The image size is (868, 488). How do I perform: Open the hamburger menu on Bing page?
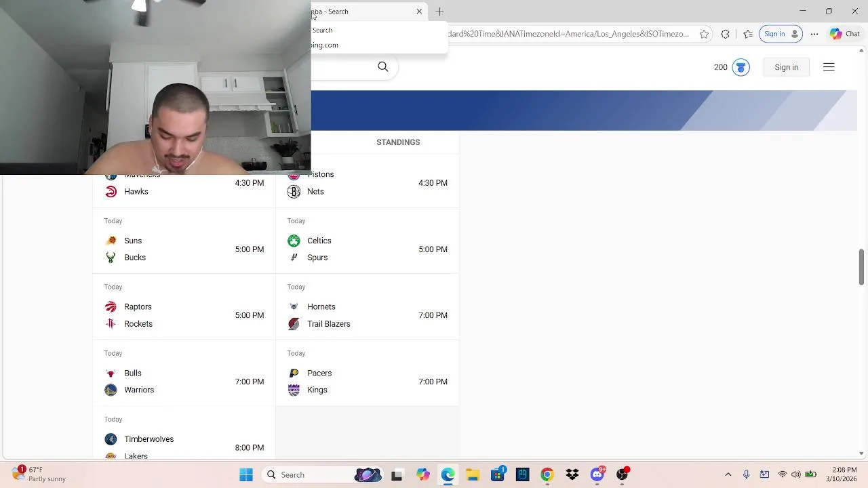829,67
